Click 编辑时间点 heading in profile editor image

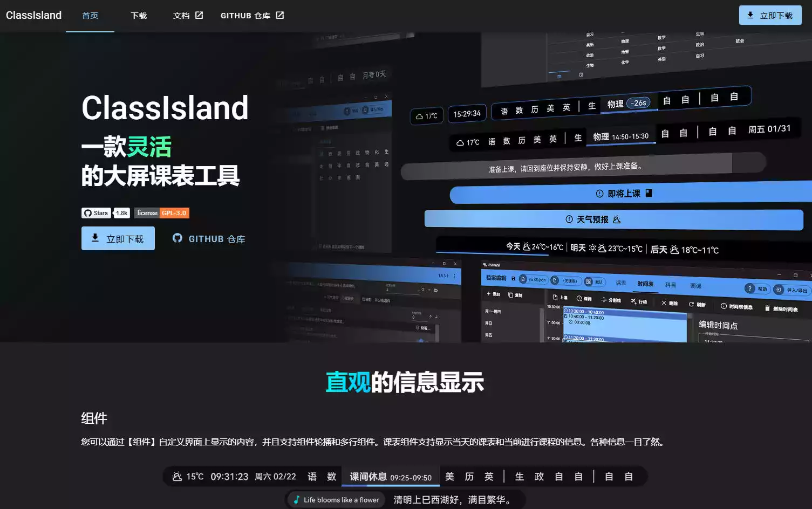(x=718, y=325)
